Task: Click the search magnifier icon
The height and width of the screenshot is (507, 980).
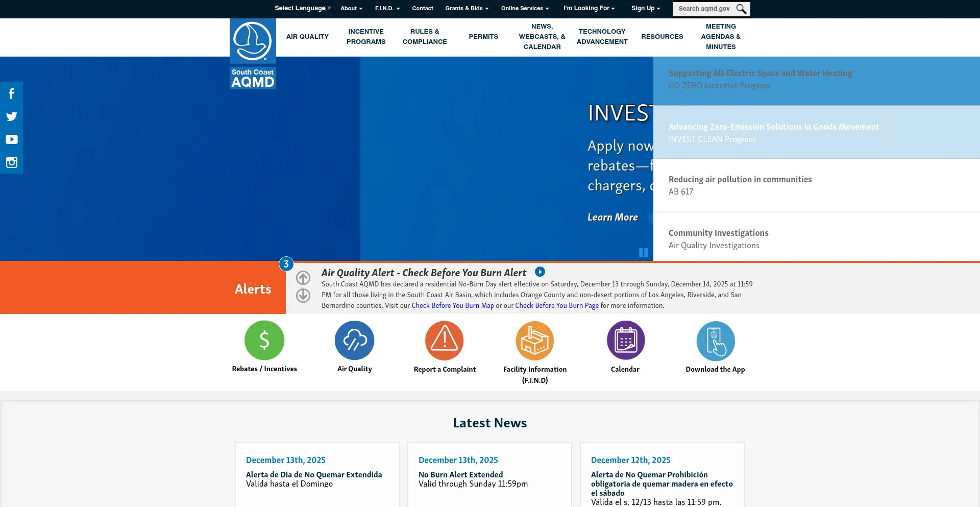Action: point(741,9)
